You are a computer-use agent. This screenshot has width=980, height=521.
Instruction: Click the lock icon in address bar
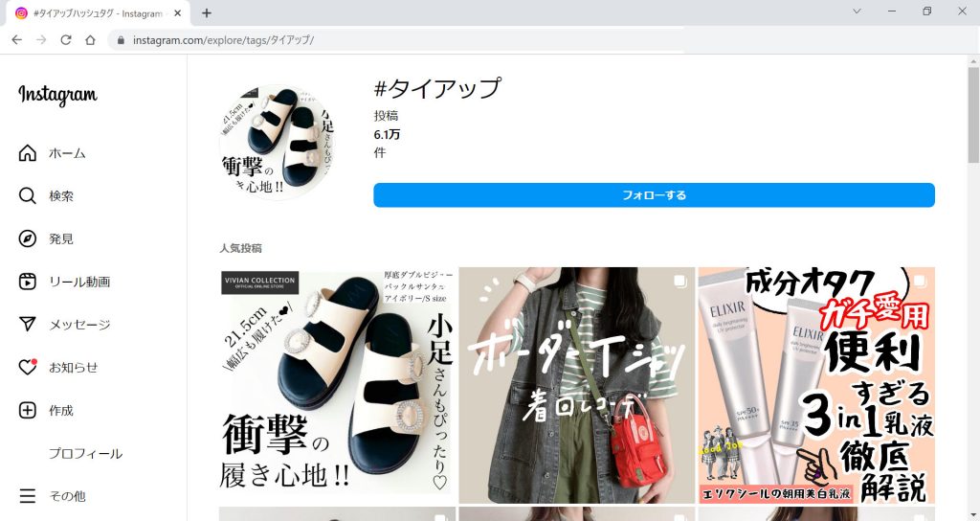pyautogui.click(x=122, y=40)
